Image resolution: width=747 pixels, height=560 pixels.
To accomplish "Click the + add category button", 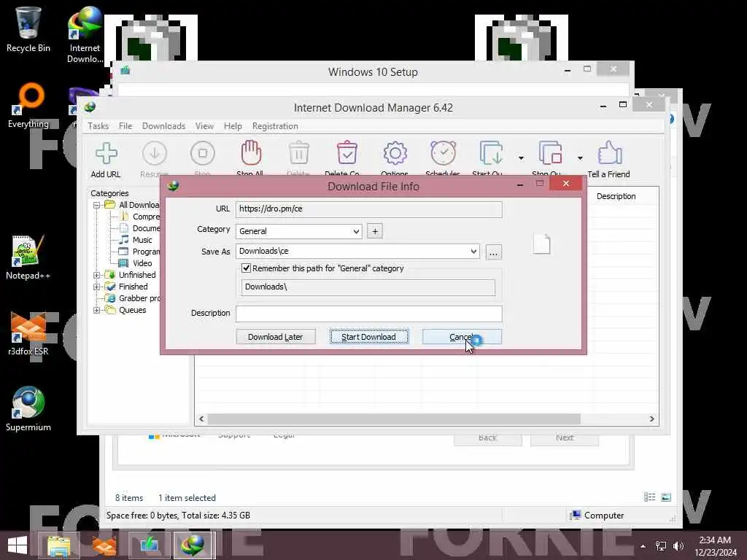I will pyautogui.click(x=375, y=231).
